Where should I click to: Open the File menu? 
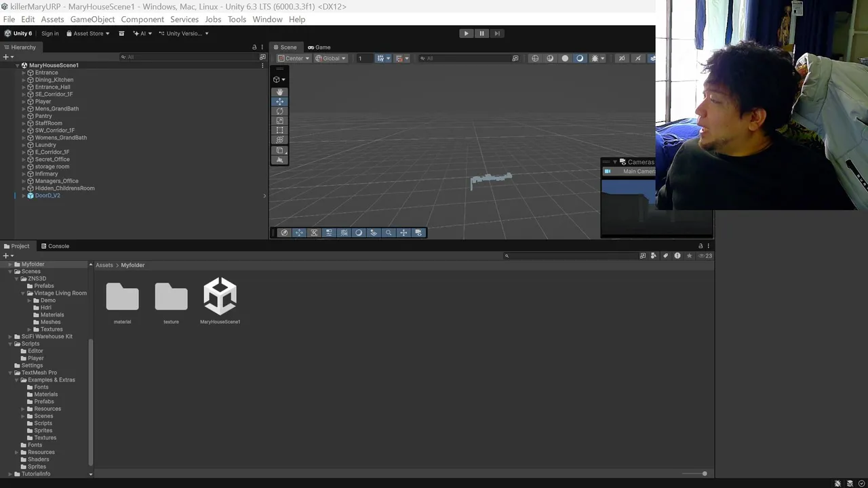[x=9, y=19]
